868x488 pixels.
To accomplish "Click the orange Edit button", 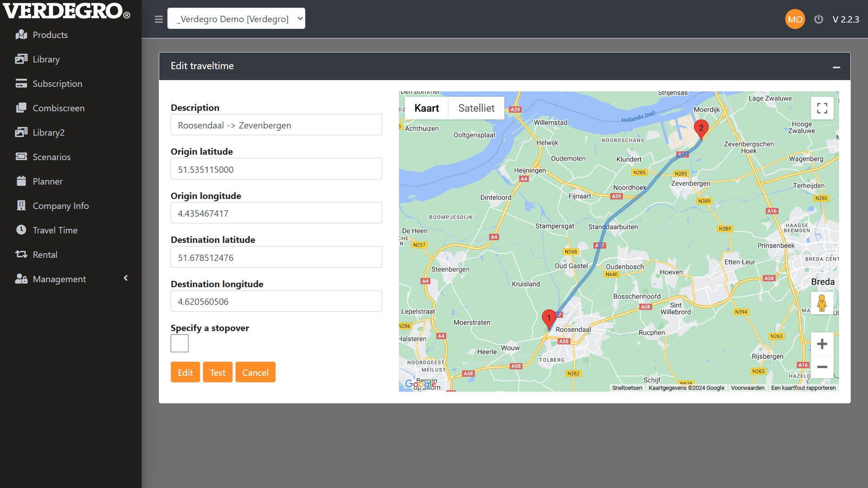I will [x=185, y=372].
